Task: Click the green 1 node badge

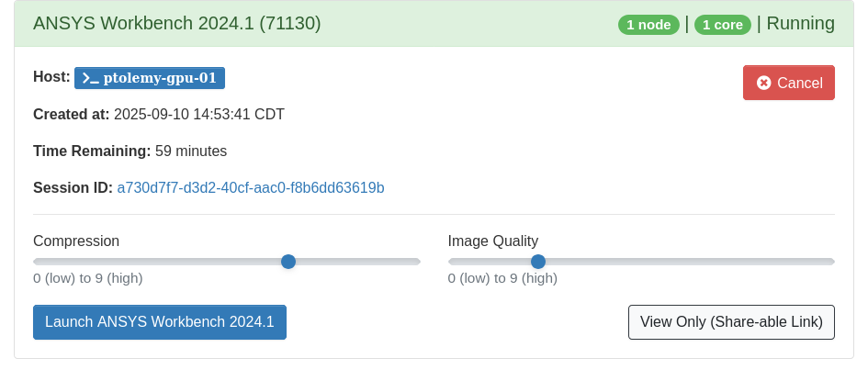Action: [x=648, y=25]
